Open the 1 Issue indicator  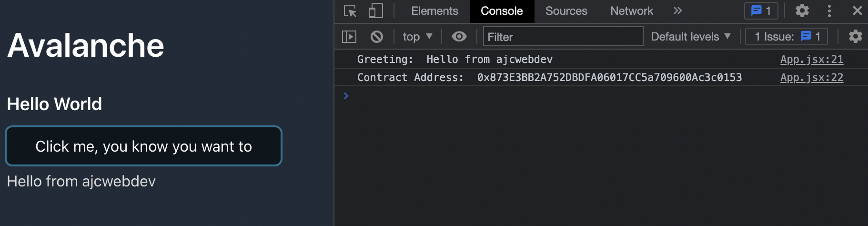pyautogui.click(x=787, y=37)
